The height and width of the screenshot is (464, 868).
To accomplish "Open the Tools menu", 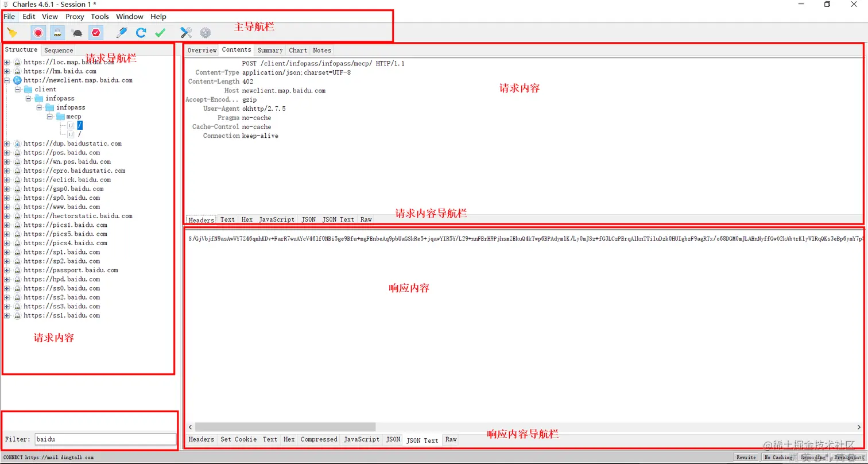I will (x=100, y=17).
